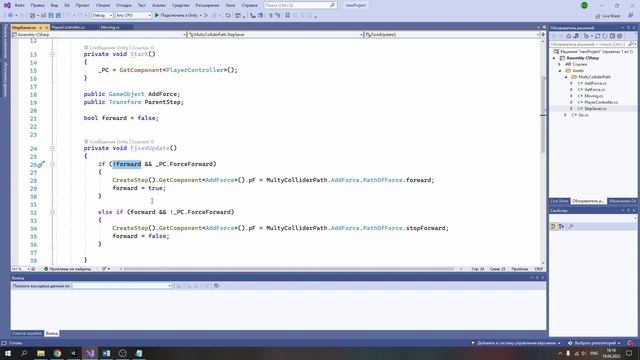Select the solution 'newProject' node
The height and width of the screenshot is (360, 640).
(593, 52)
